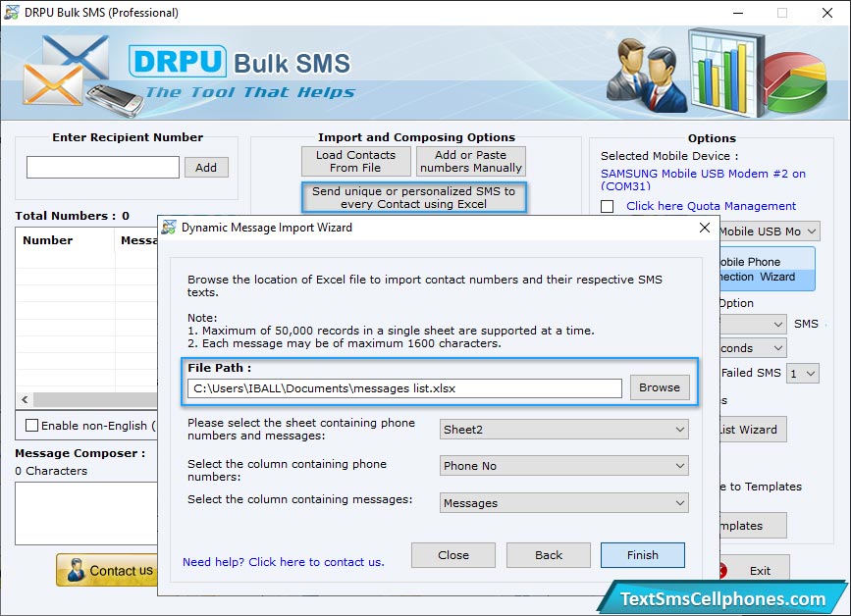The image size is (851, 616).
Task: Click the Contact us button
Action: click(107, 570)
